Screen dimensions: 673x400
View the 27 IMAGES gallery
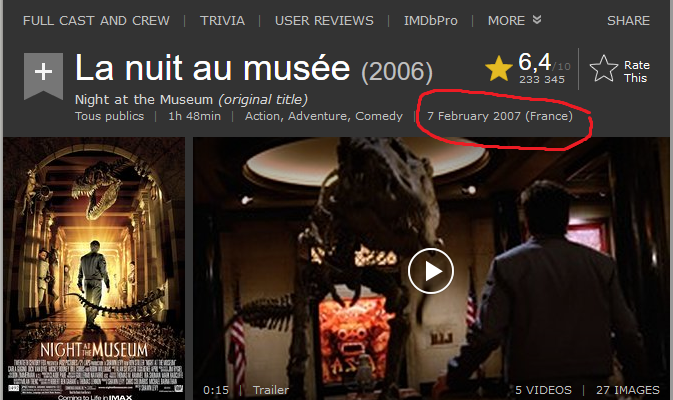pyautogui.click(x=628, y=390)
